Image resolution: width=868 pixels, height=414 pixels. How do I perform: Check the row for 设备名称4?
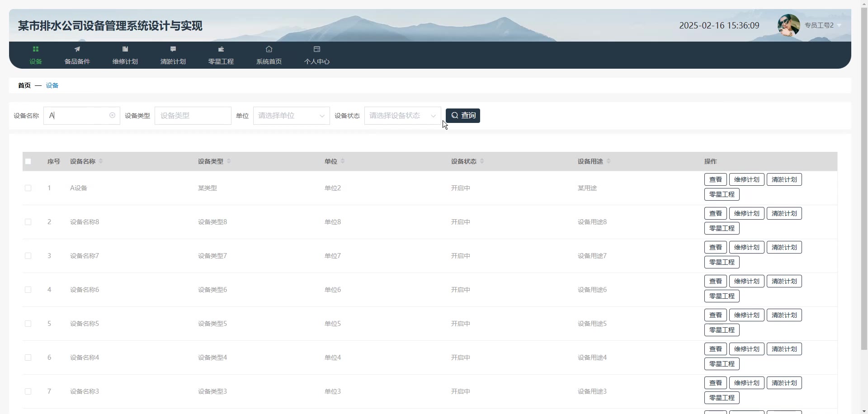click(x=28, y=358)
